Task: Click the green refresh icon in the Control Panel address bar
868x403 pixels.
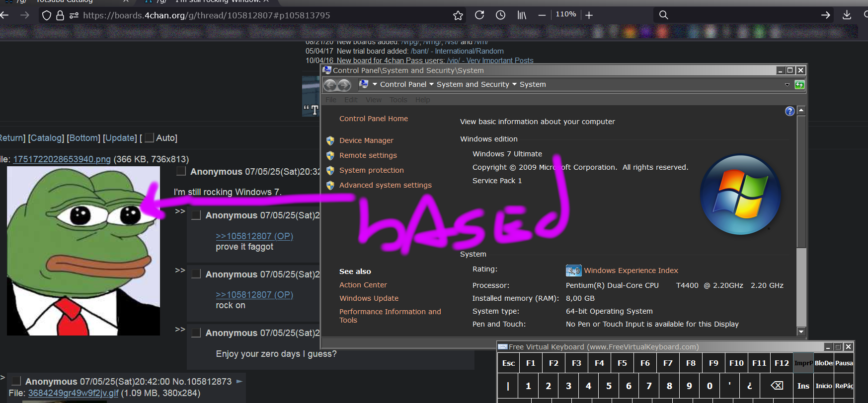Action: 799,85
